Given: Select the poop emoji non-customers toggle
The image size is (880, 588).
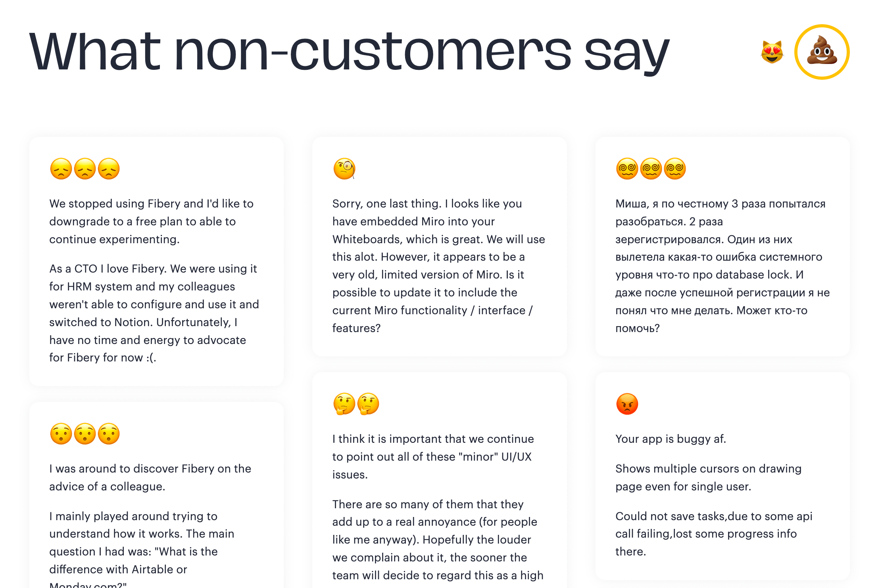Looking at the screenshot, I should pyautogui.click(x=822, y=52).
